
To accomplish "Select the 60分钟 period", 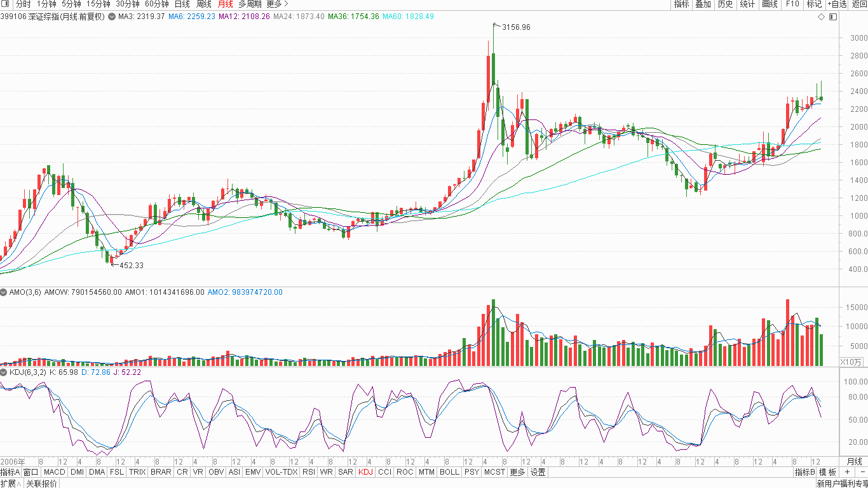I will (x=157, y=4).
